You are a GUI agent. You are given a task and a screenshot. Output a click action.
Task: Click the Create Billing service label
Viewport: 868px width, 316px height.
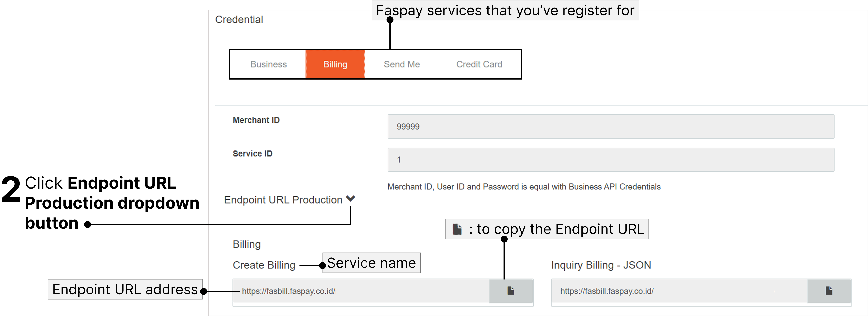click(264, 265)
